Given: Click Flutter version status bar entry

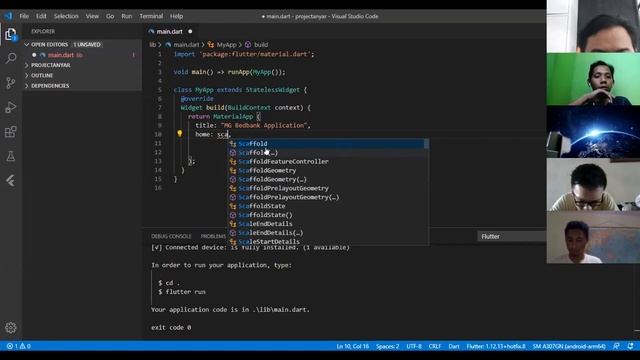Looking at the screenshot, I should pos(496,346).
